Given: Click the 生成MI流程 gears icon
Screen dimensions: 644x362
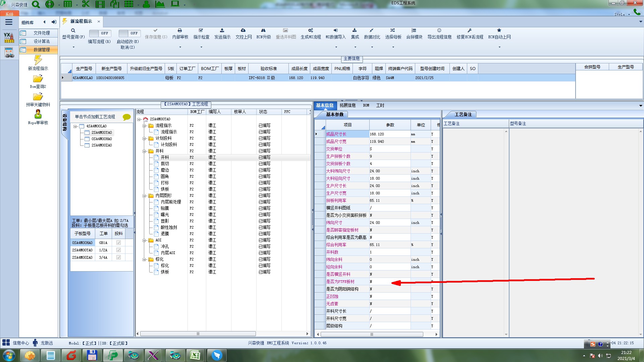Looking at the screenshot, I should [311, 31].
